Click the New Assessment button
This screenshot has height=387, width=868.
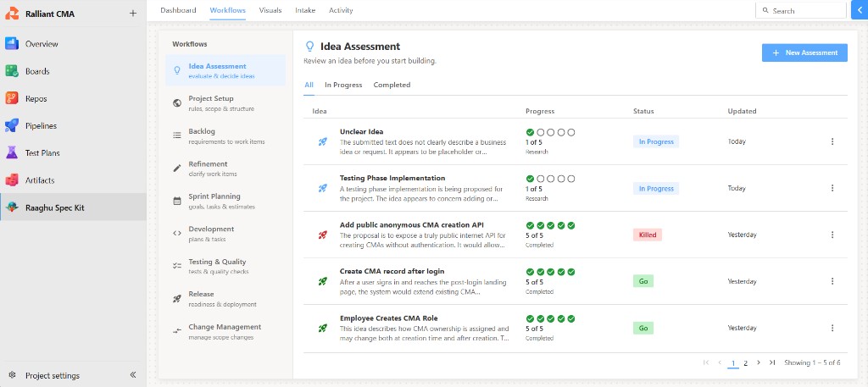click(x=804, y=53)
